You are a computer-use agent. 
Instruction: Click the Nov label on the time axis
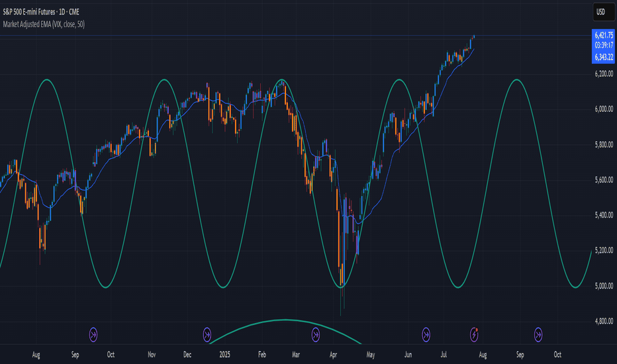pos(152,355)
